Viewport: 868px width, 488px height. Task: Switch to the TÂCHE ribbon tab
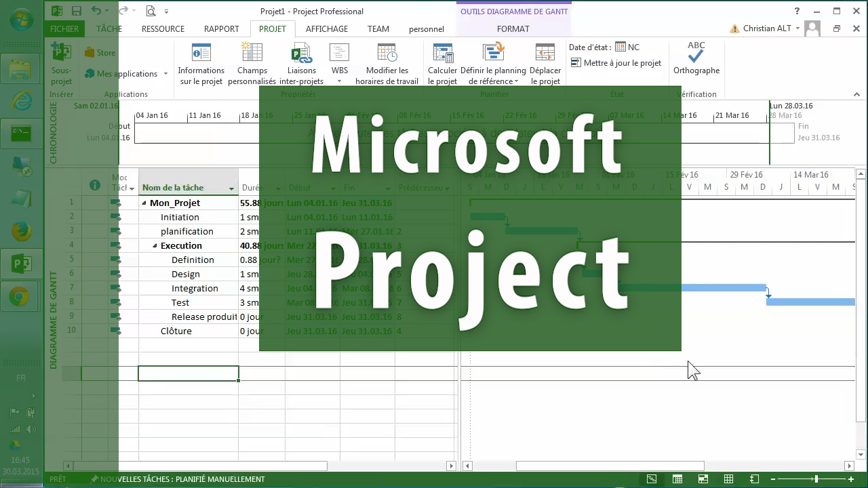point(109,29)
